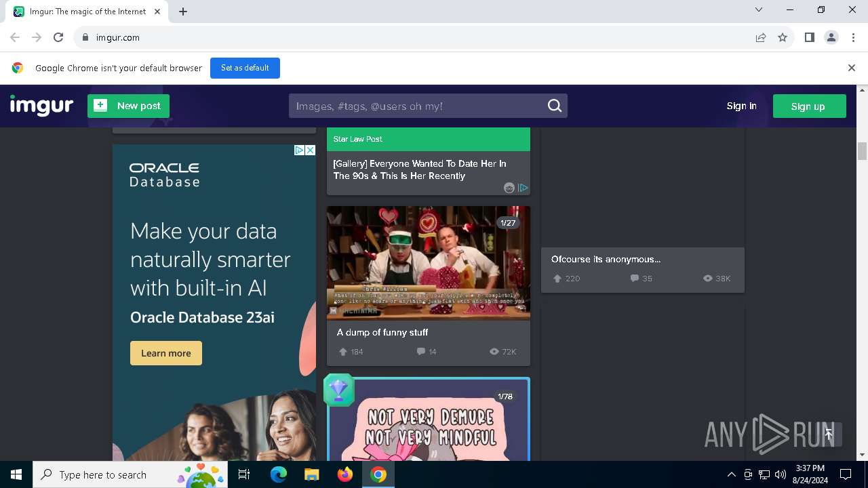Click the gem badge on the Demure post

tap(338, 390)
